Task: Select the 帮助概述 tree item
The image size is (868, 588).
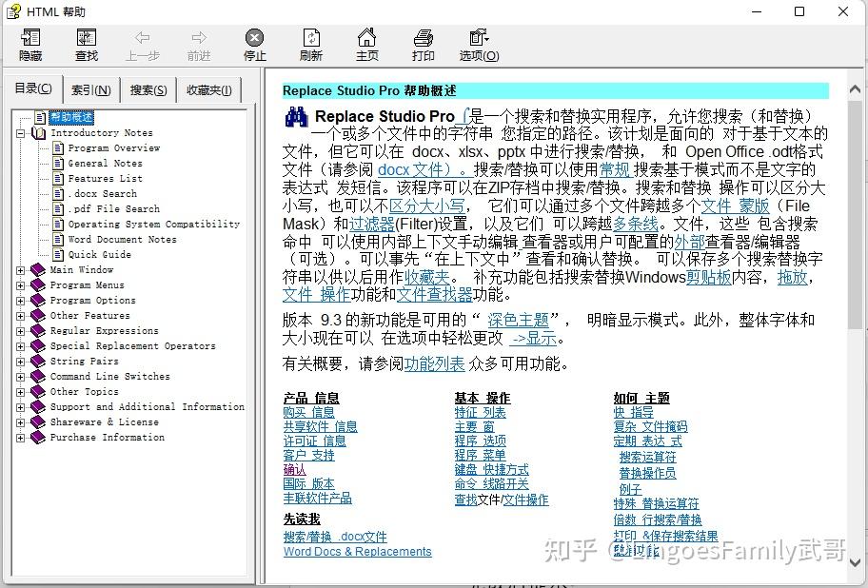Action: click(71, 117)
